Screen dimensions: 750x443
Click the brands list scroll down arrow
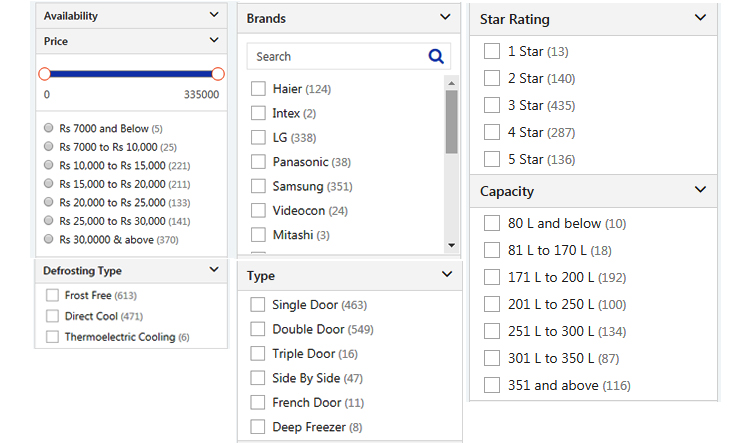[x=451, y=245]
